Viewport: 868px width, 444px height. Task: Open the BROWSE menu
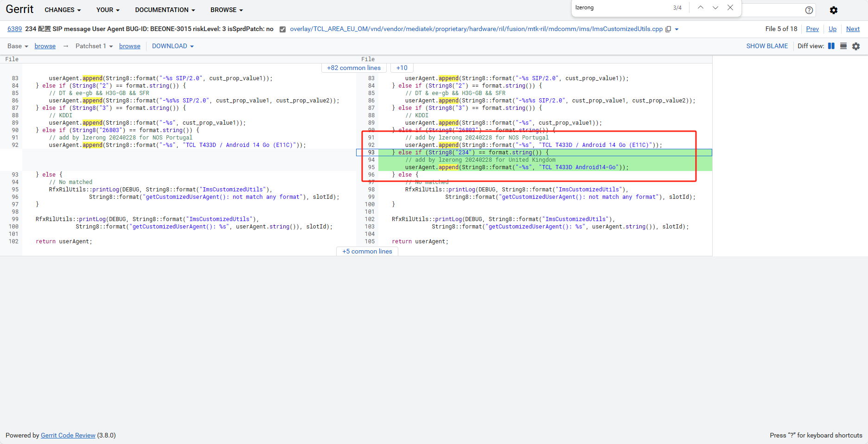tap(227, 10)
